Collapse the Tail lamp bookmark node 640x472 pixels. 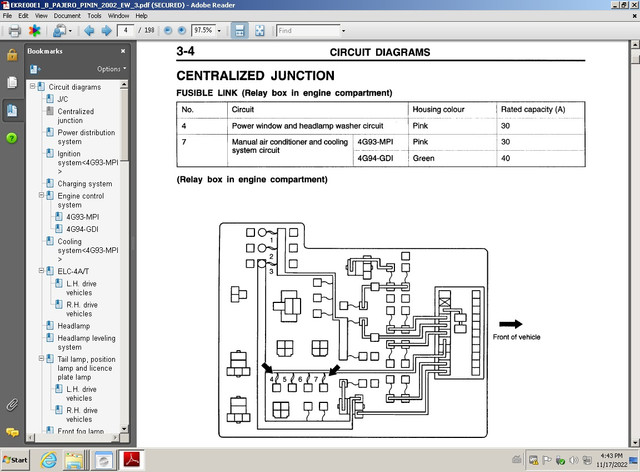(41, 358)
